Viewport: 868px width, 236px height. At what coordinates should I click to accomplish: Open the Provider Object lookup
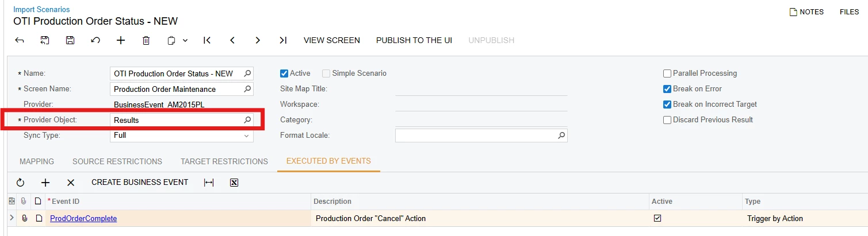pyautogui.click(x=247, y=120)
